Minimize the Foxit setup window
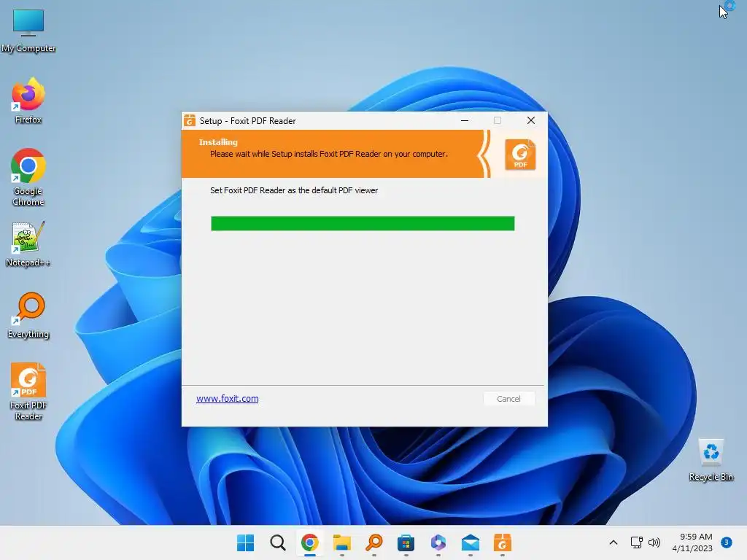Screen dimensions: 747x560 pos(465,120)
